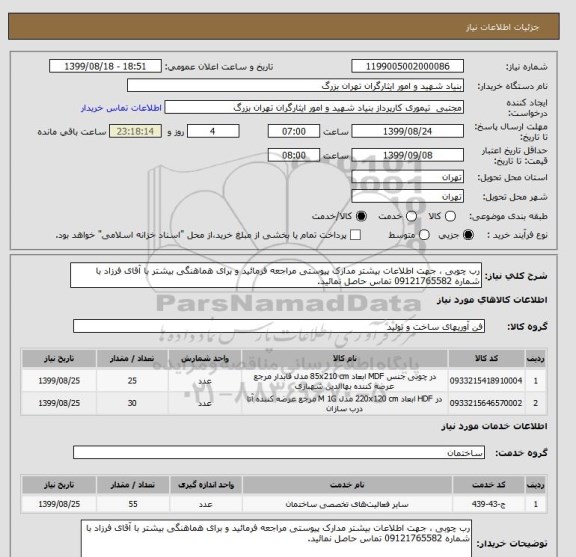Click the MDF door 85x210 product name
The width and height of the screenshot is (576, 557).
coord(345,381)
